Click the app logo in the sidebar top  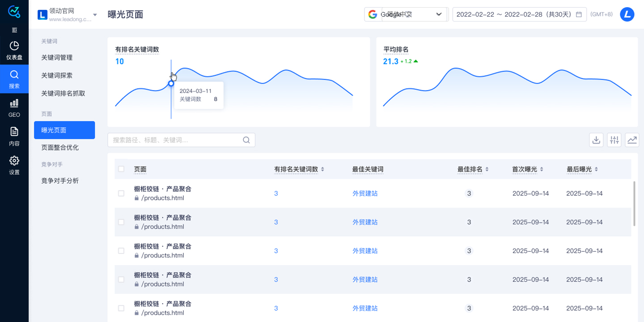14,12
